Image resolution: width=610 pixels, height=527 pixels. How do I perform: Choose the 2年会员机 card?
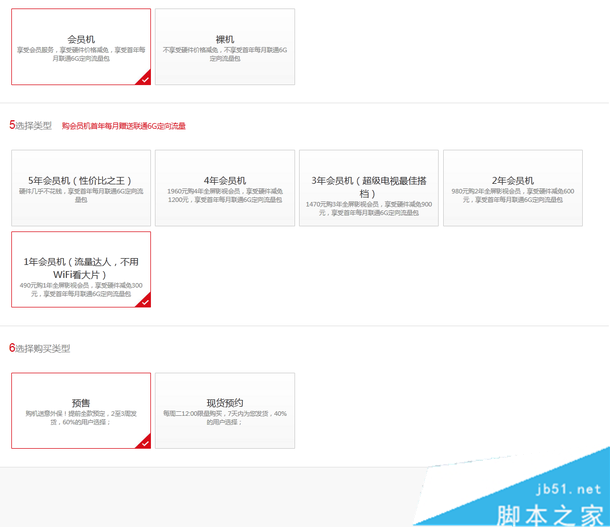tap(513, 188)
